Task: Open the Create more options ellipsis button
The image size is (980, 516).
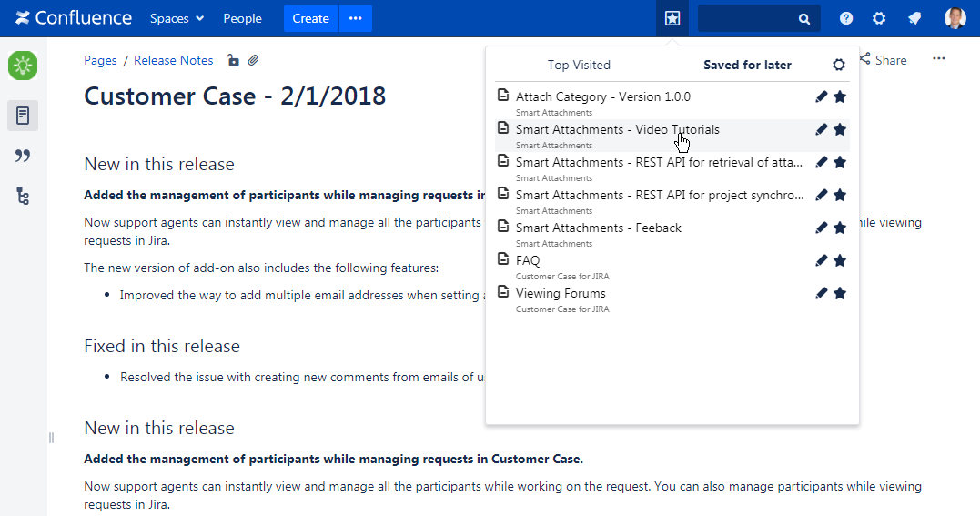Action: [355, 18]
